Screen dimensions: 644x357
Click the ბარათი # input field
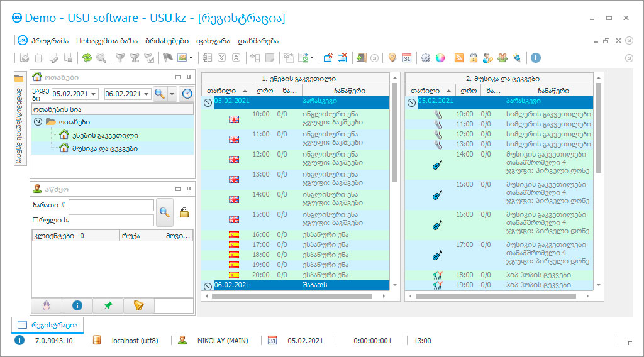(111, 205)
